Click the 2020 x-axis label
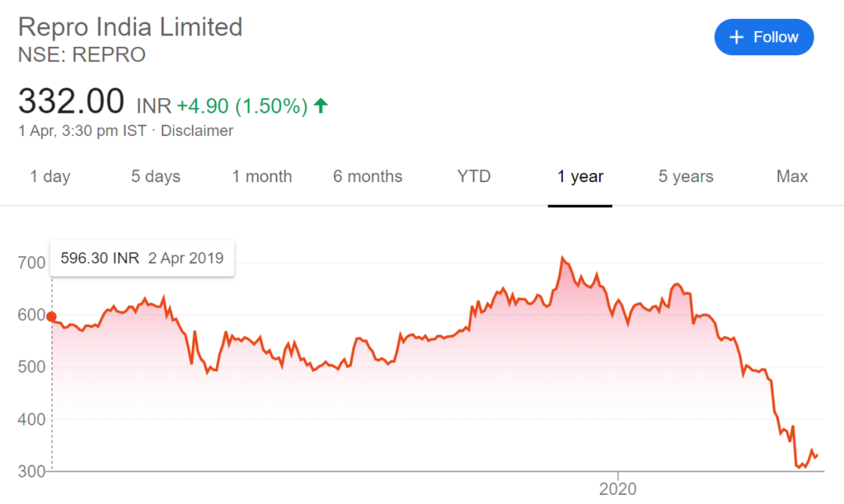Viewport: 844px width, 504px height. point(617,489)
